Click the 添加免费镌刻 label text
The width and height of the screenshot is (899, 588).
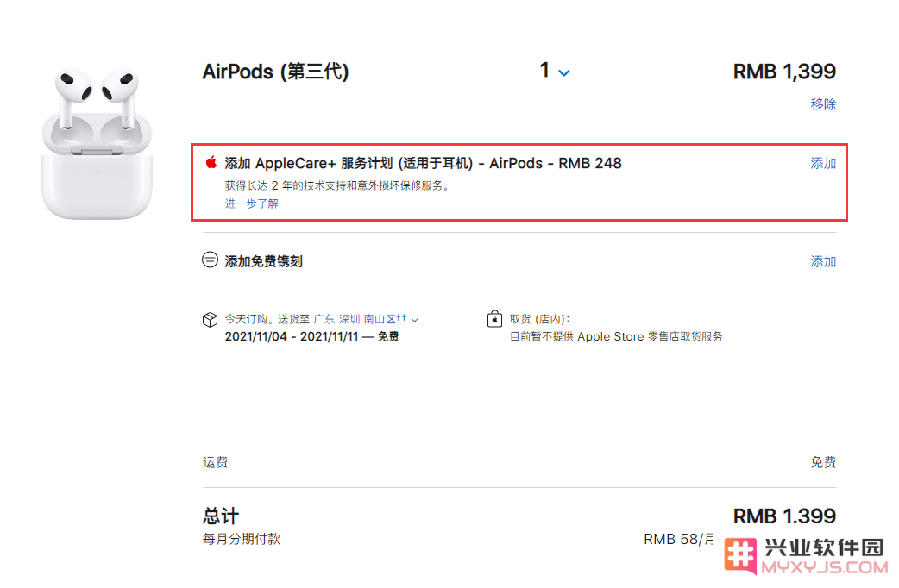(x=264, y=261)
